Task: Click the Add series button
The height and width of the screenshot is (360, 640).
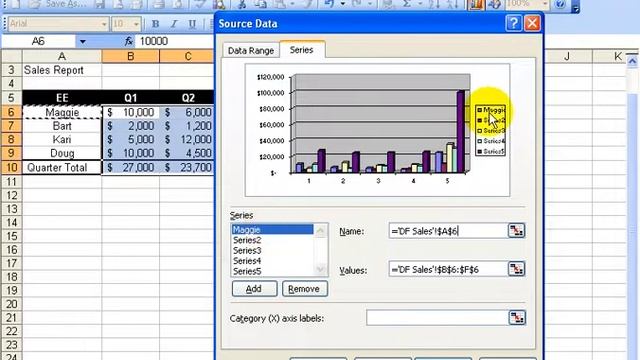Action: [x=254, y=289]
